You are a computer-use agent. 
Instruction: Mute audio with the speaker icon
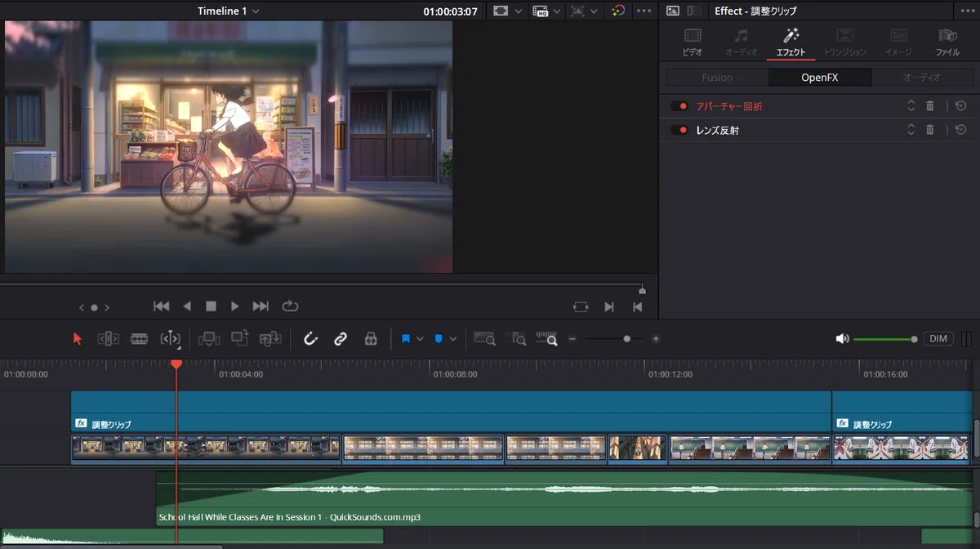(842, 338)
